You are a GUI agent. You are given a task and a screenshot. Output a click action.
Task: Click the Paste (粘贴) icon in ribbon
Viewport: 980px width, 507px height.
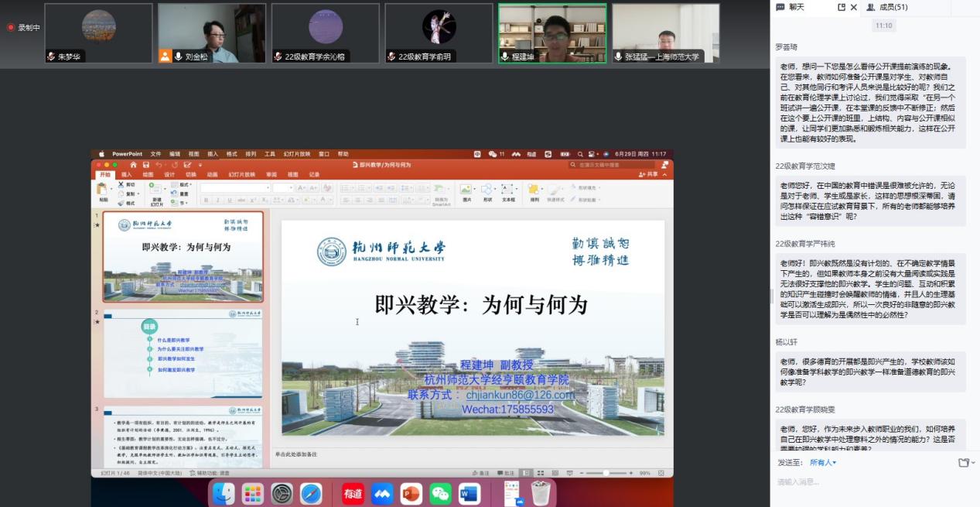103,190
